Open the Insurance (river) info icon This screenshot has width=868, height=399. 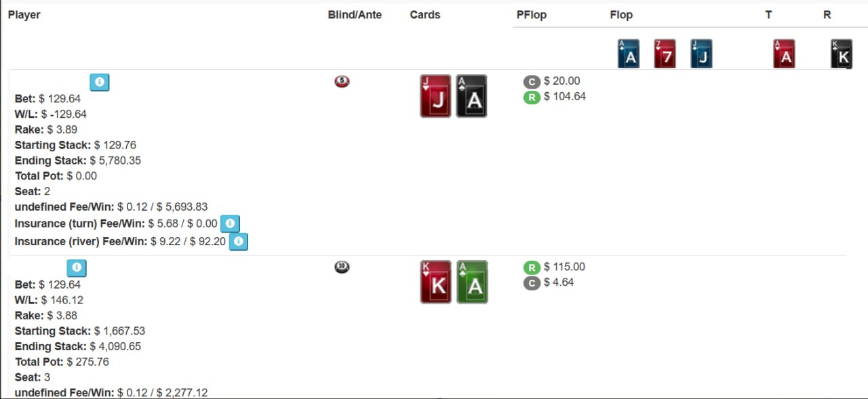(238, 241)
